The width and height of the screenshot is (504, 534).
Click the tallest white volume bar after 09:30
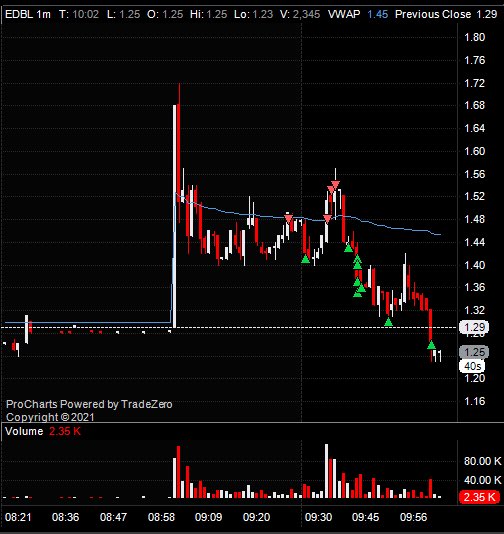click(x=327, y=471)
